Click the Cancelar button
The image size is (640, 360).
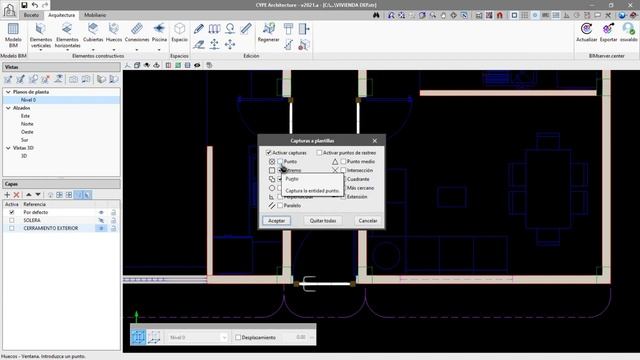coord(368,221)
